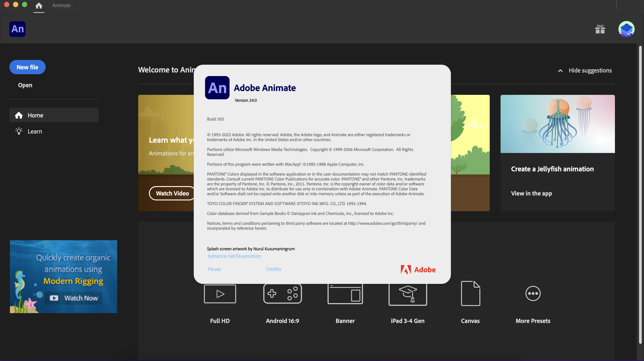
Task: Click the macOS green fullscreen button
Action: click(x=25, y=4)
